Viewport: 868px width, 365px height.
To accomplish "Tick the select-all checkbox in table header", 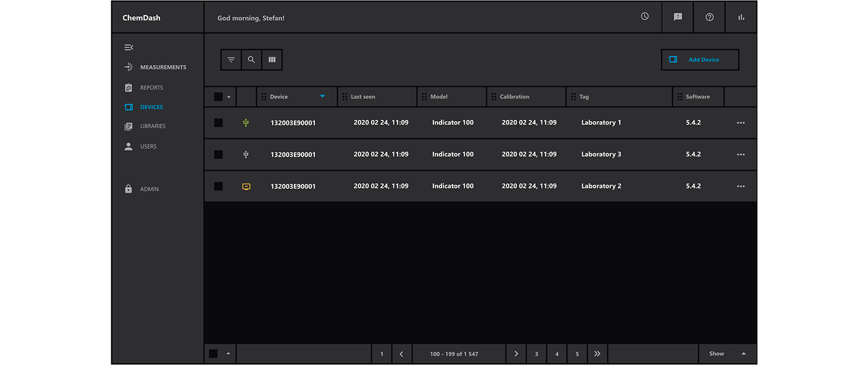I will pyautogui.click(x=218, y=97).
